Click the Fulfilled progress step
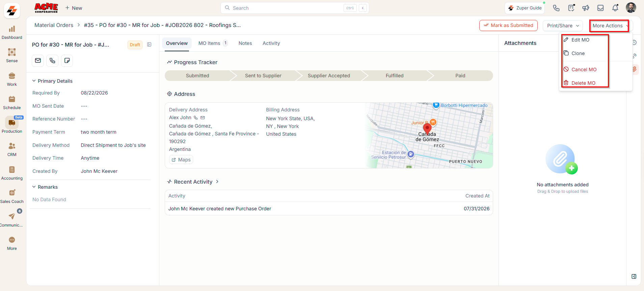Image resolution: width=644 pixels, height=291 pixels. (x=395, y=76)
